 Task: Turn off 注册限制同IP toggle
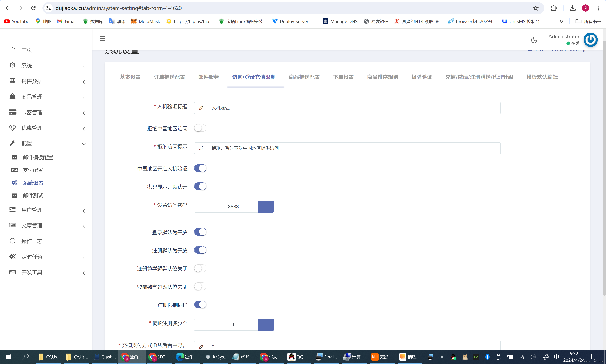(200, 305)
